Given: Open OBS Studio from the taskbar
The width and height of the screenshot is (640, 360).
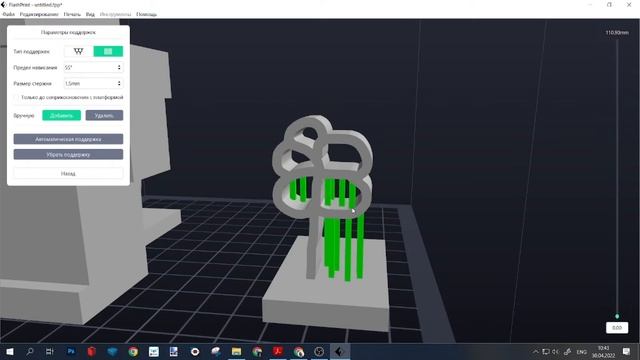Looking at the screenshot, I should (x=319, y=351).
